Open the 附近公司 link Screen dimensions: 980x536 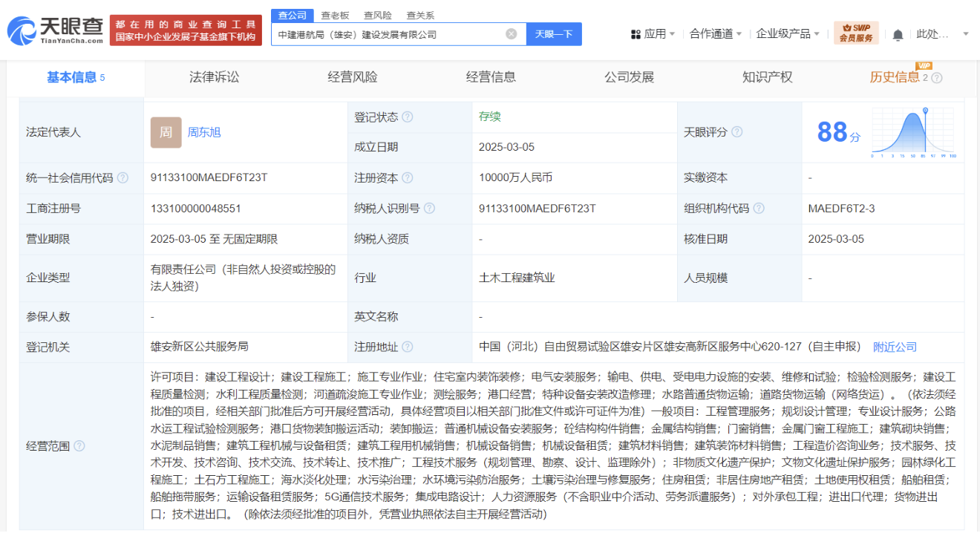pyautogui.click(x=895, y=347)
